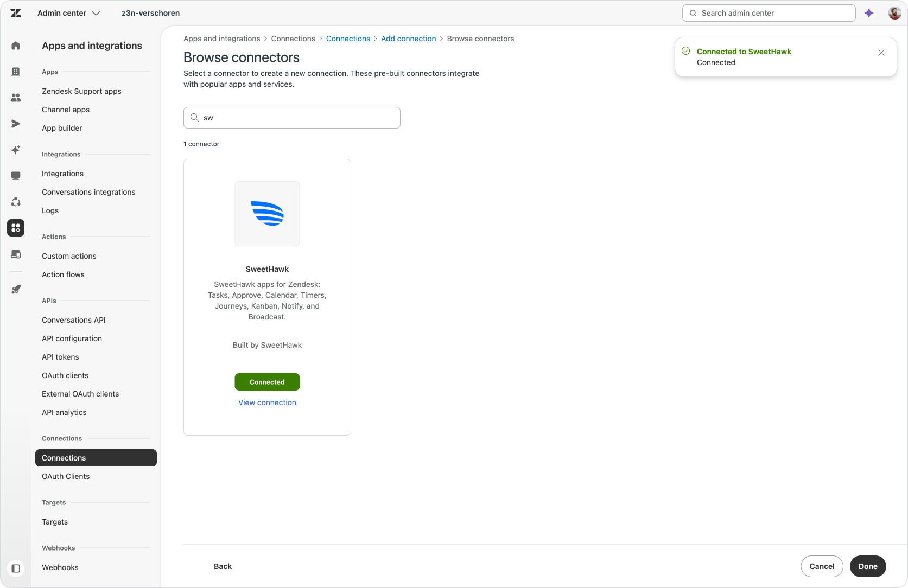Open OAuth clients under APIs
Image resolution: width=908 pixels, height=588 pixels.
pyautogui.click(x=65, y=375)
